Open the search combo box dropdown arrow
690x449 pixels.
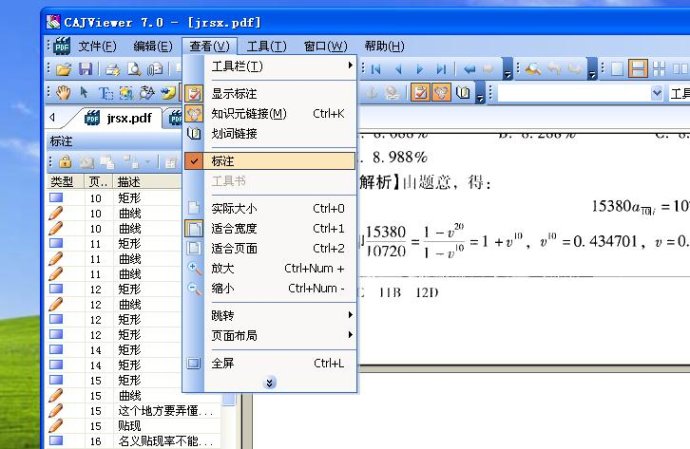pyautogui.click(x=657, y=93)
